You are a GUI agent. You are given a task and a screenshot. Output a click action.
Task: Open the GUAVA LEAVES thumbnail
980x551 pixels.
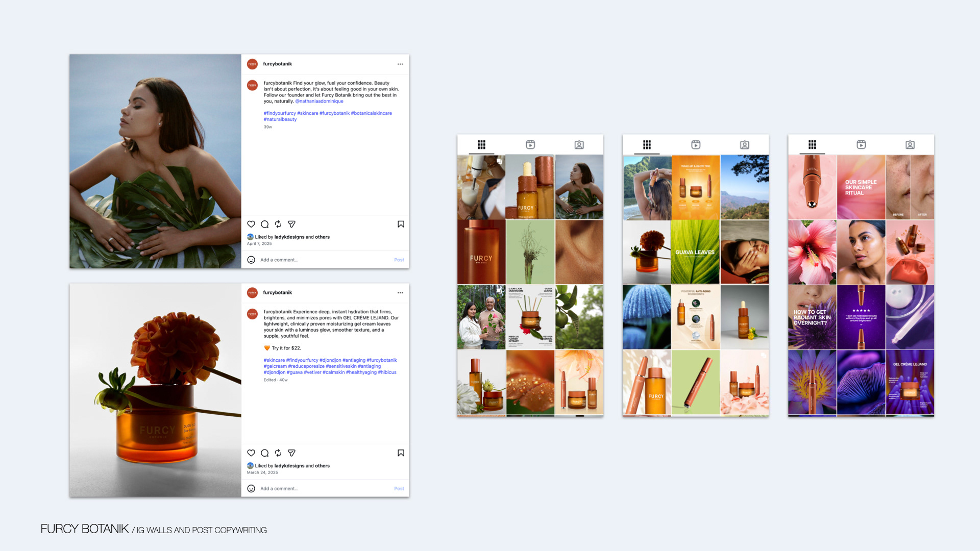pyautogui.click(x=695, y=252)
